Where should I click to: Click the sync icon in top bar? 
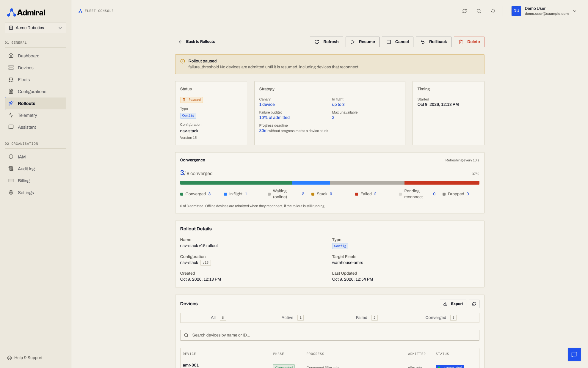click(x=465, y=11)
